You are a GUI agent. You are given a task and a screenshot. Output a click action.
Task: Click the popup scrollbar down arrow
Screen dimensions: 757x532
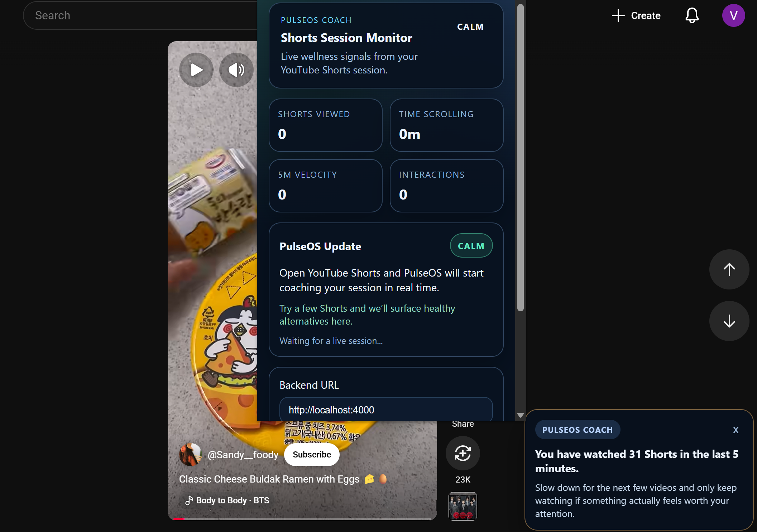[521, 415]
